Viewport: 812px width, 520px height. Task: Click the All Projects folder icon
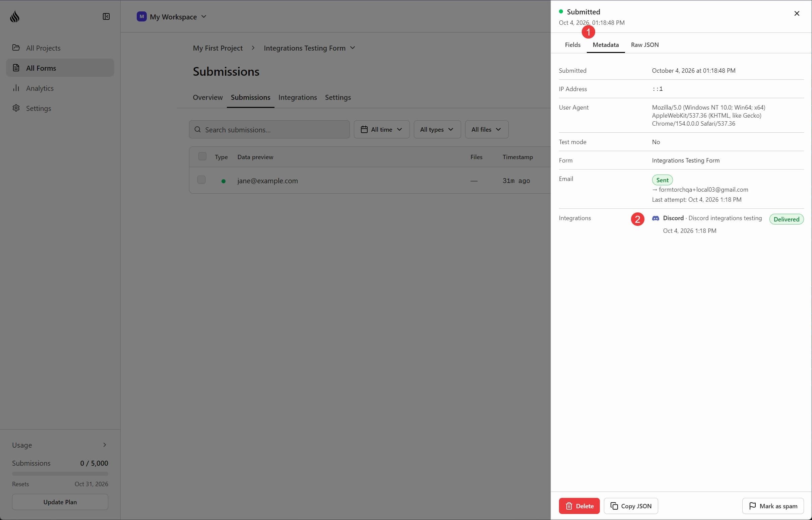16,48
